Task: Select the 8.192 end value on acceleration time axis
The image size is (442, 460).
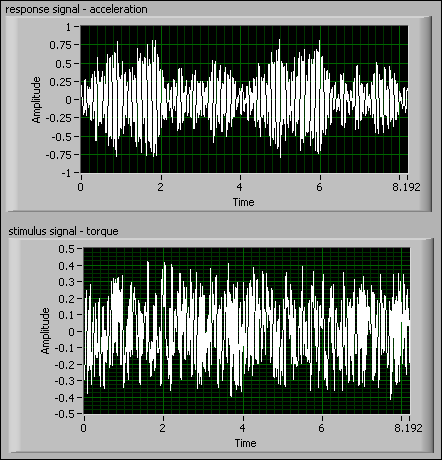Action: [x=406, y=187]
